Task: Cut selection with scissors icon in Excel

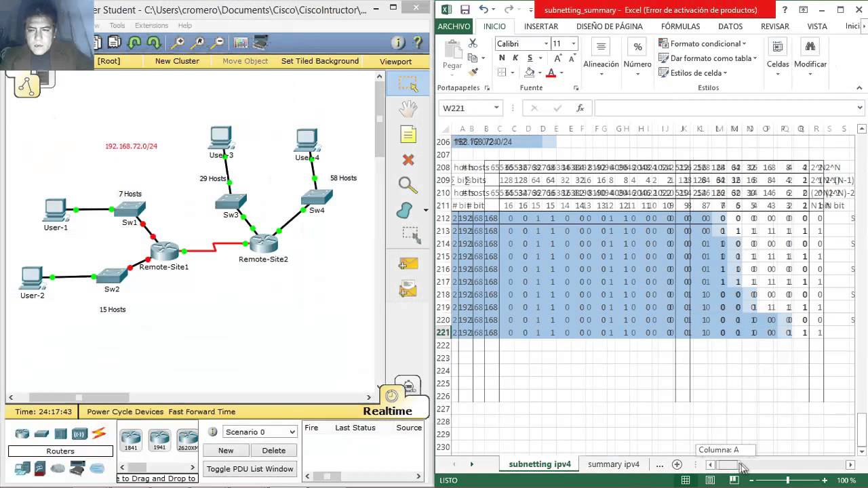Action: pos(473,43)
